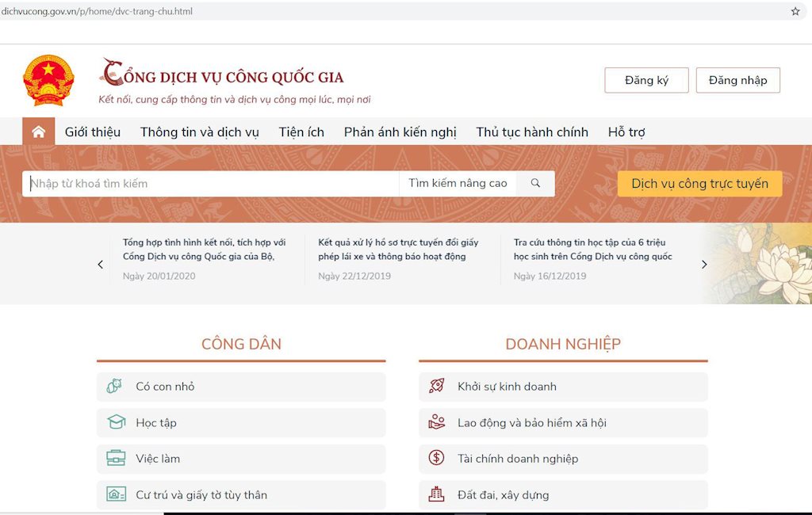Click the briefcase Việc làm icon
This screenshot has width=812, height=515.
pyautogui.click(x=117, y=459)
